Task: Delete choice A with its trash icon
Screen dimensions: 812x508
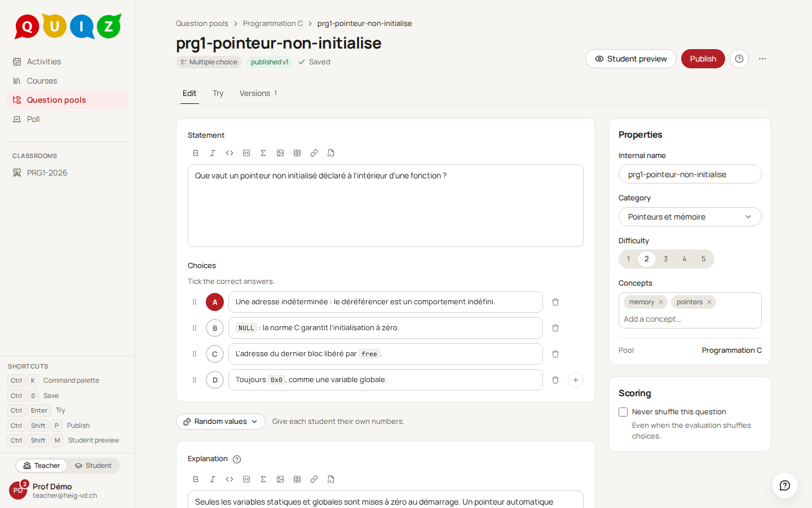Action: click(555, 302)
